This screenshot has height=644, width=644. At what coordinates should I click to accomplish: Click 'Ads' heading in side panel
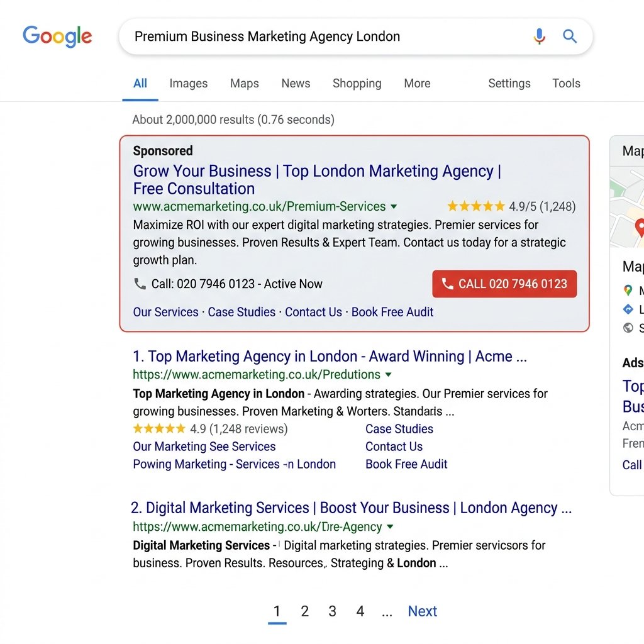[633, 363]
